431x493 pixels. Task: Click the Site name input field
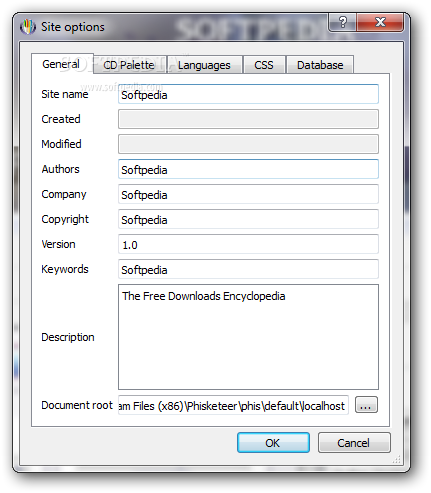coord(248,94)
